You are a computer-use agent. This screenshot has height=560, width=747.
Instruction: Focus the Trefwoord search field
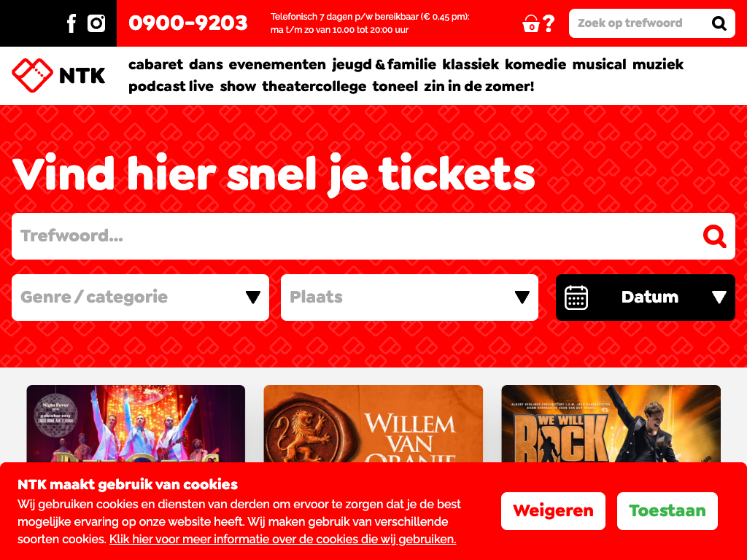[x=373, y=236]
